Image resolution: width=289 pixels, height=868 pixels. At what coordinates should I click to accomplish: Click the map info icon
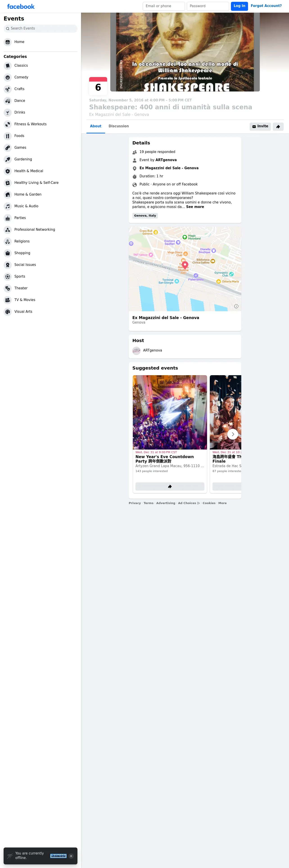pos(236,306)
